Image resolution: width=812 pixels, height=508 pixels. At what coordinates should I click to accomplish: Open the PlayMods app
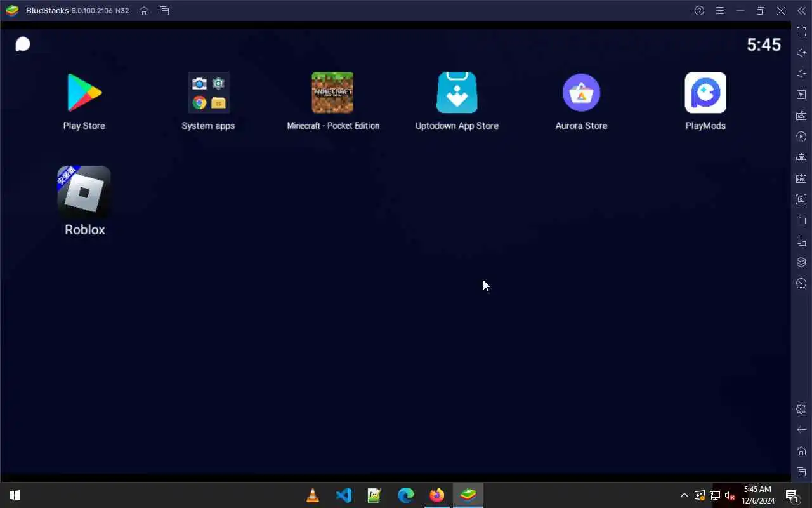tap(705, 93)
